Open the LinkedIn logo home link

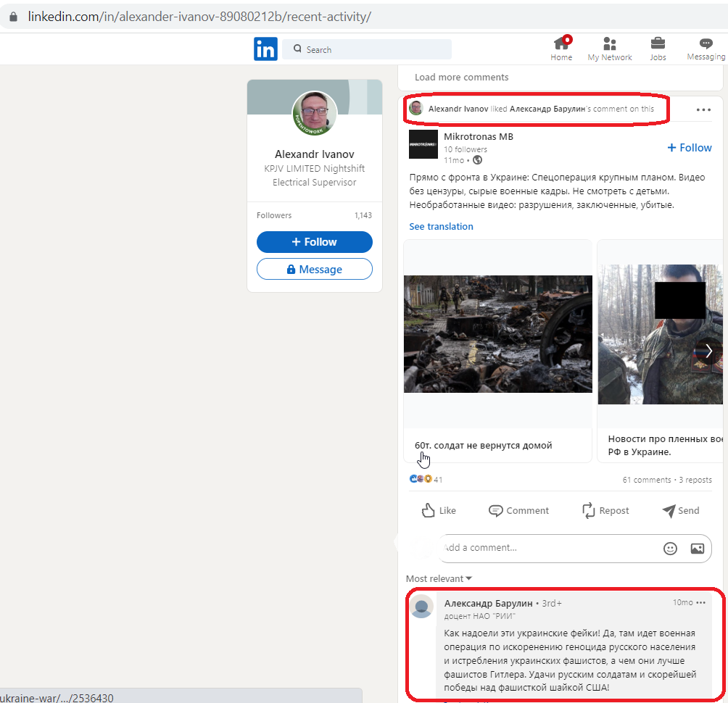click(265, 49)
